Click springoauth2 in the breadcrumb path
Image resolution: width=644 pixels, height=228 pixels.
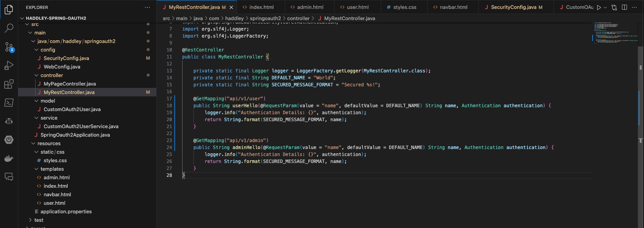(265, 18)
